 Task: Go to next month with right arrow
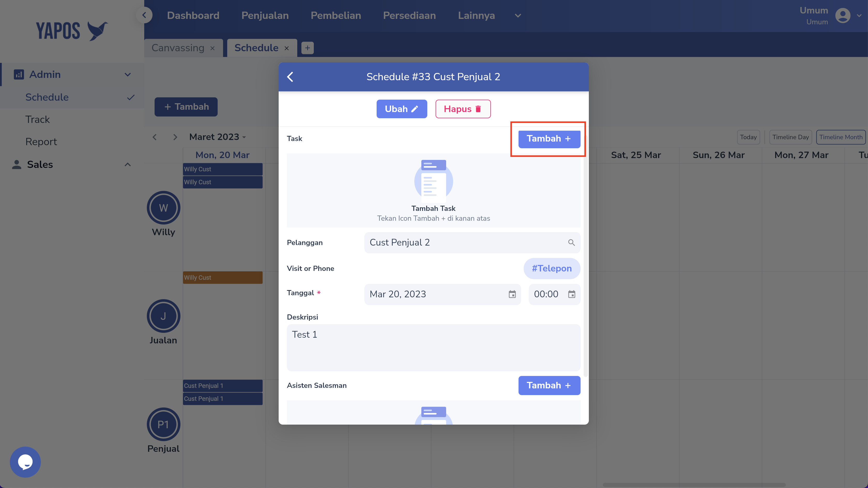[175, 137]
